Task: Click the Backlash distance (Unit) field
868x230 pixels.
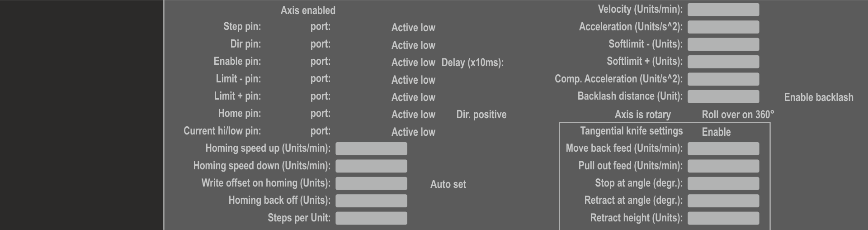Action: [x=723, y=96]
